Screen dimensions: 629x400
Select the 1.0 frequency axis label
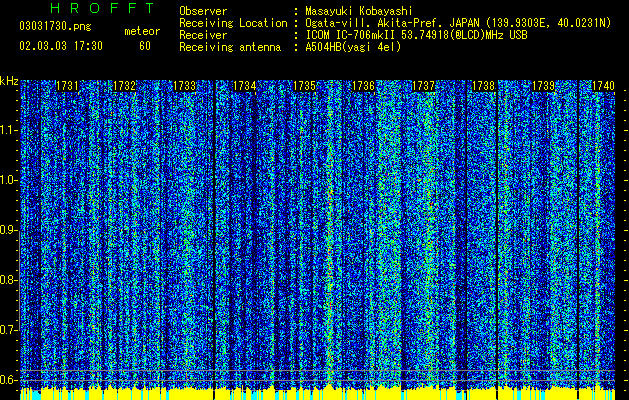(x=8, y=181)
